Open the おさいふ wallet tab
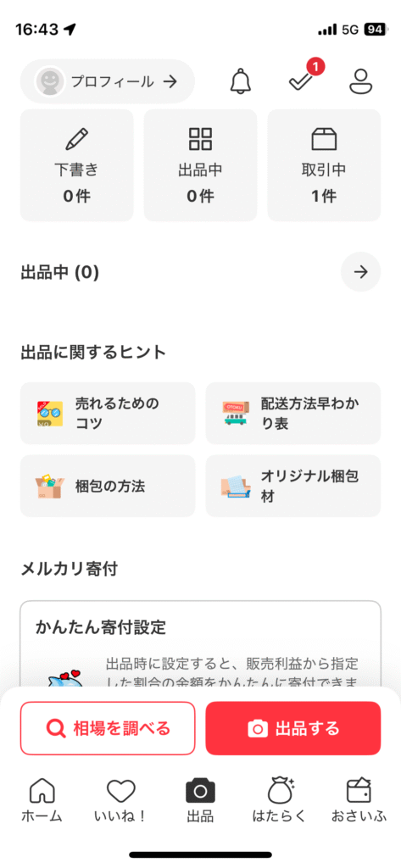 pyautogui.click(x=359, y=800)
